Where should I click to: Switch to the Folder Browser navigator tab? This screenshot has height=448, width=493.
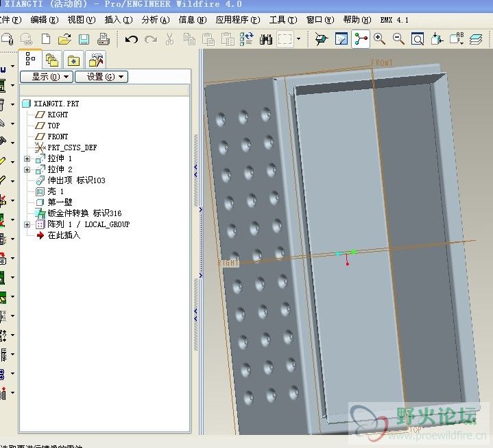[52, 60]
